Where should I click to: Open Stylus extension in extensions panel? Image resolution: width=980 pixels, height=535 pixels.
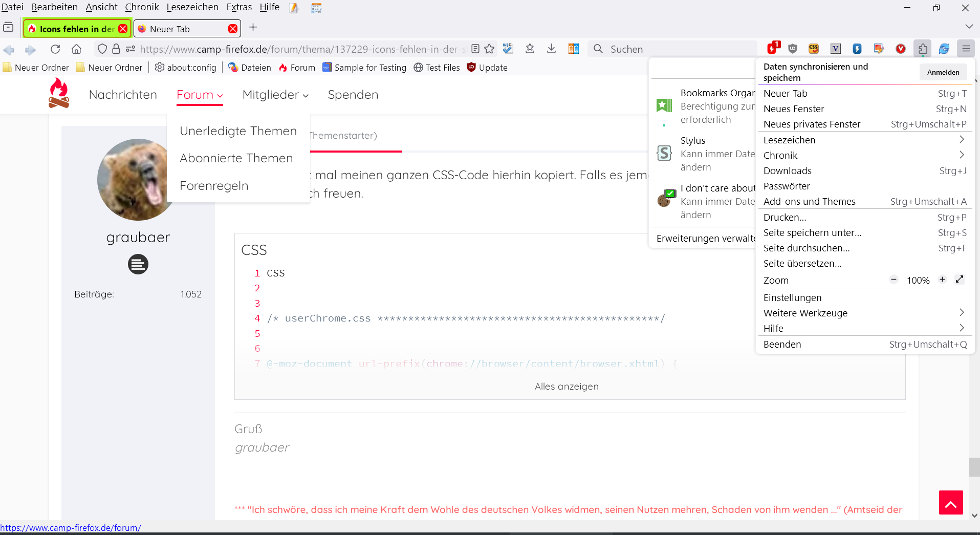[x=703, y=154]
